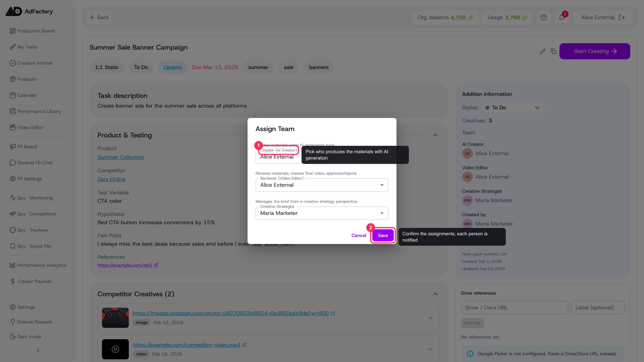
Task: Click the Settings gear icon in the sidebar
Action: point(13,307)
